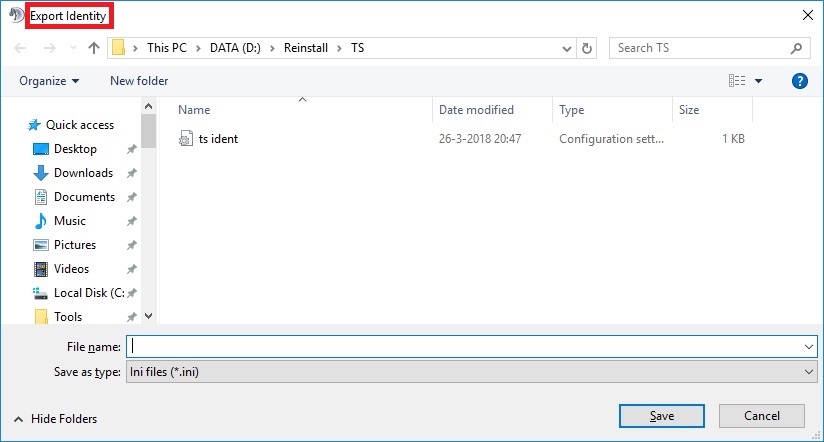Click the change view icon
824x442 pixels.
(x=737, y=81)
